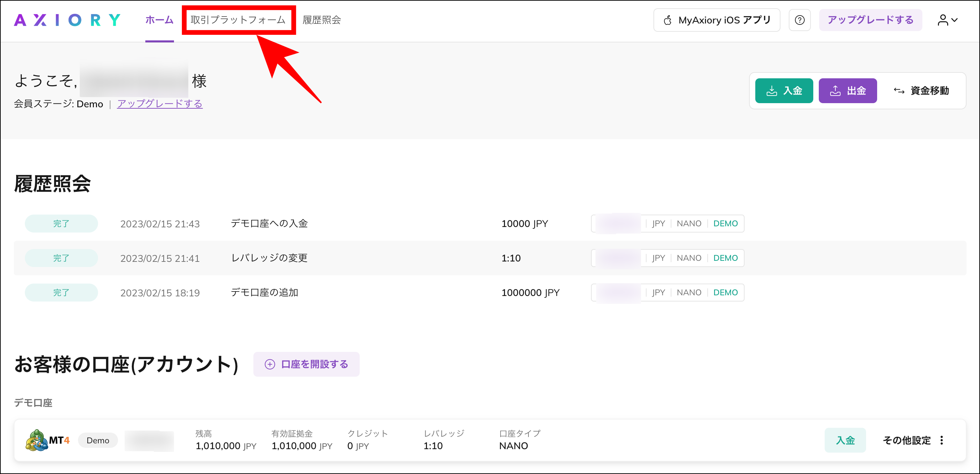The width and height of the screenshot is (980, 474).
Task: Select the 履歴照会 navigation item
Action: (321, 20)
